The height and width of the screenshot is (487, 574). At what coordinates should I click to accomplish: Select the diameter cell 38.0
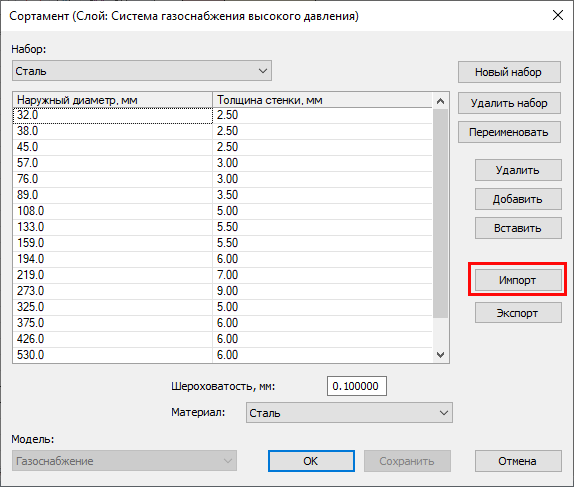pos(113,131)
